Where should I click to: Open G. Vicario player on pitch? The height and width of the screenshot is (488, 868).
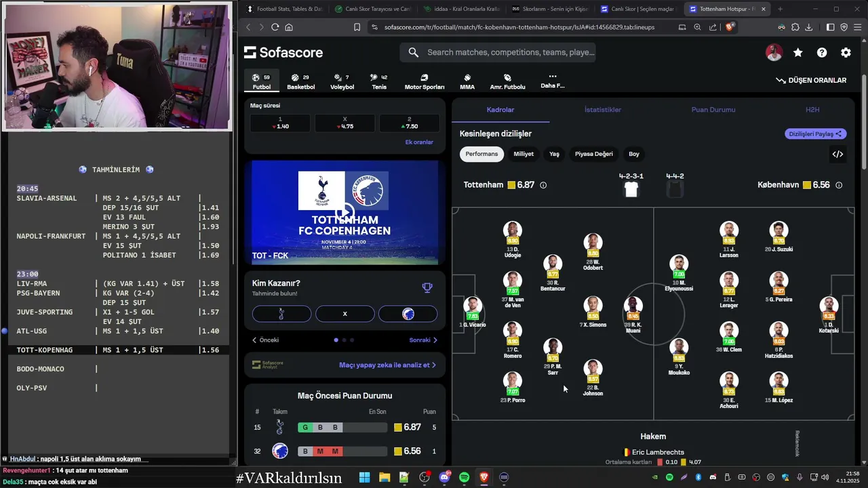pyautogui.click(x=473, y=312)
